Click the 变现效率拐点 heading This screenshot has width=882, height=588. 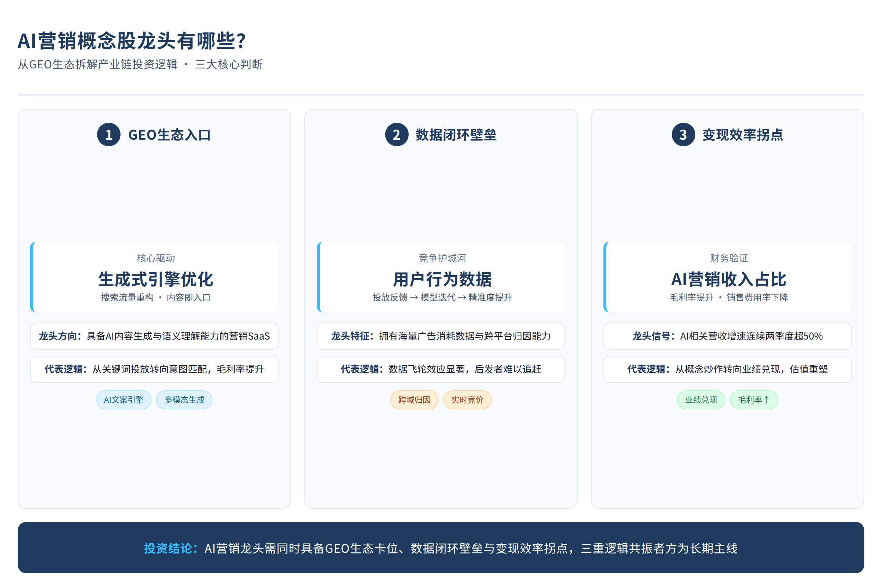(x=742, y=135)
